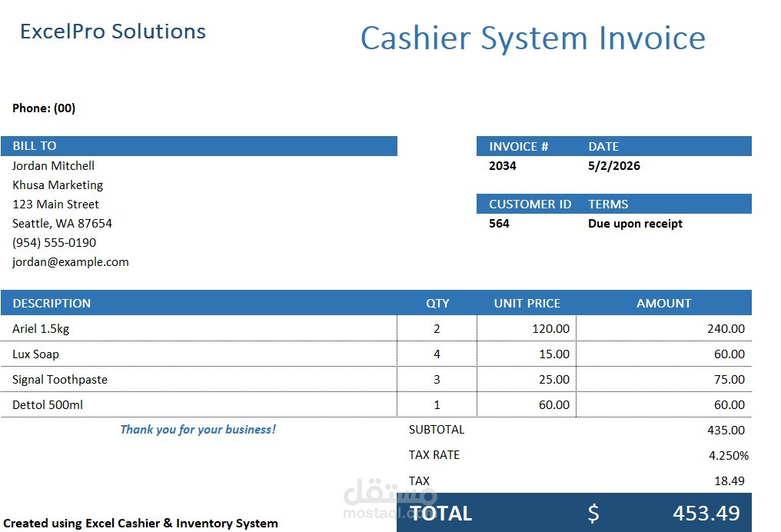Select unit price 120.00
The image size is (781, 532).
[550, 329]
